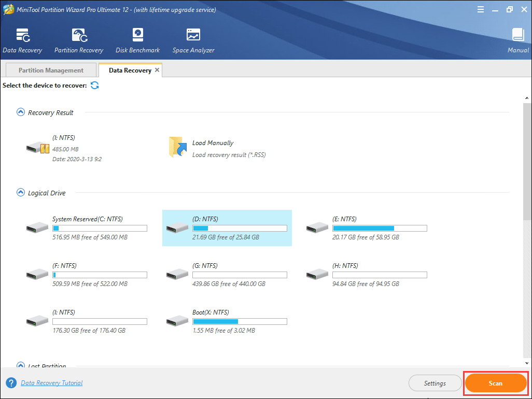
Task: Click the refresh devices icon
Action: [94, 85]
